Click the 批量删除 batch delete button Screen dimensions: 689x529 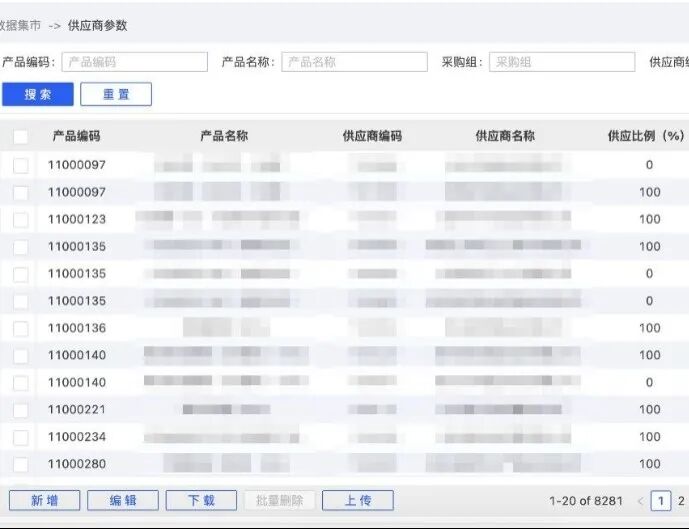[279, 501]
